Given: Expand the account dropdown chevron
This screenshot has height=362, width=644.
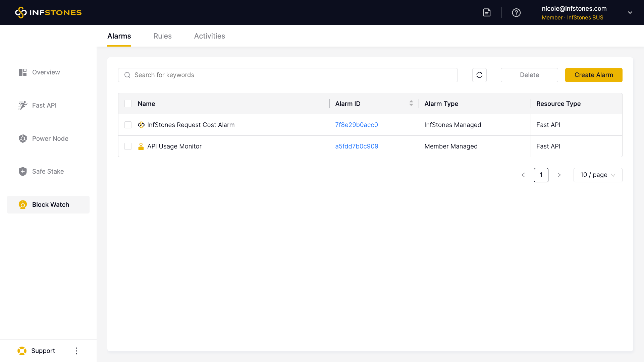Looking at the screenshot, I should 630,12.
